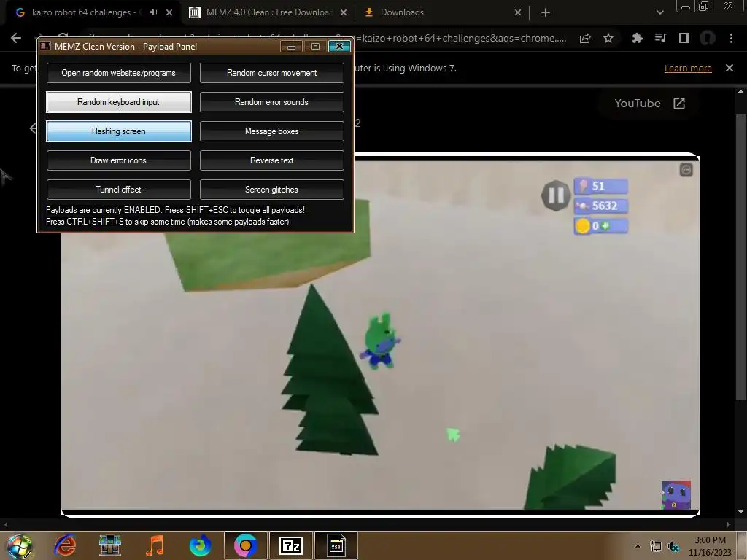Image resolution: width=747 pixels, height=560 pixels.
Task: Click the browser address bar
Action: pos(462,38)
